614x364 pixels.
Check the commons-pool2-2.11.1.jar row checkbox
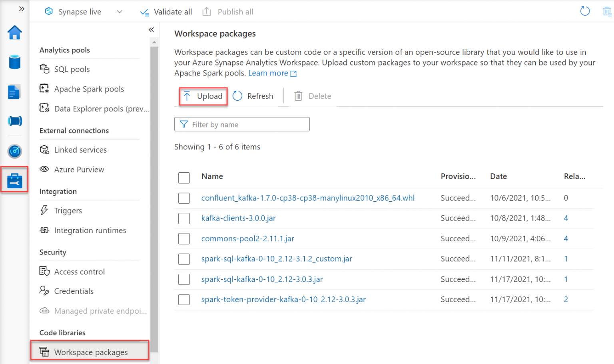click(184, 239)
